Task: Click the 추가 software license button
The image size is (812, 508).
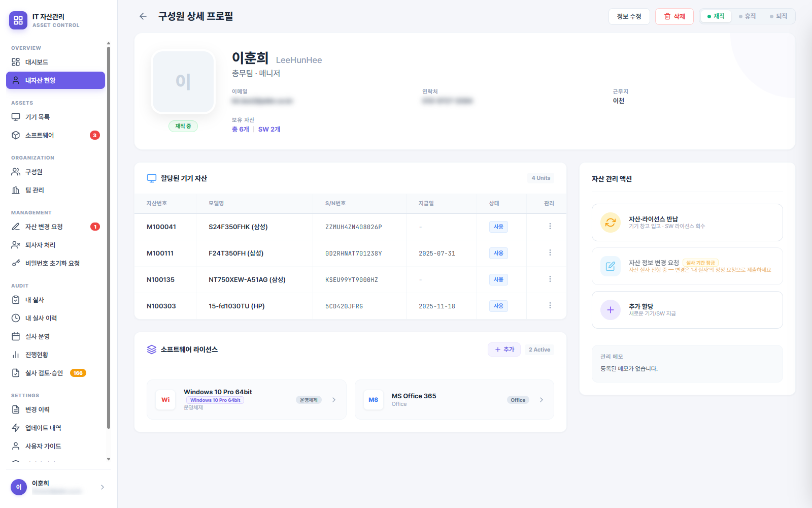Action: (x=504, y=350)
